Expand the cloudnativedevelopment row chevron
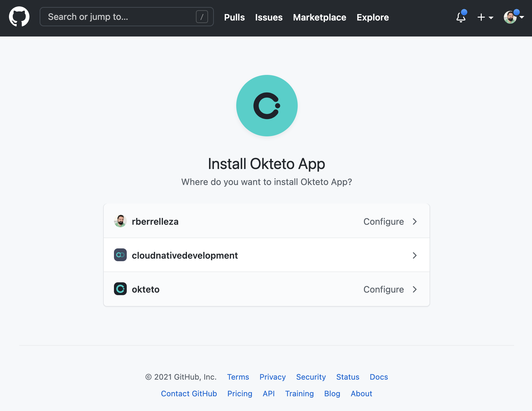The width and height of the screenshot is (532, 411). (415, 255)
